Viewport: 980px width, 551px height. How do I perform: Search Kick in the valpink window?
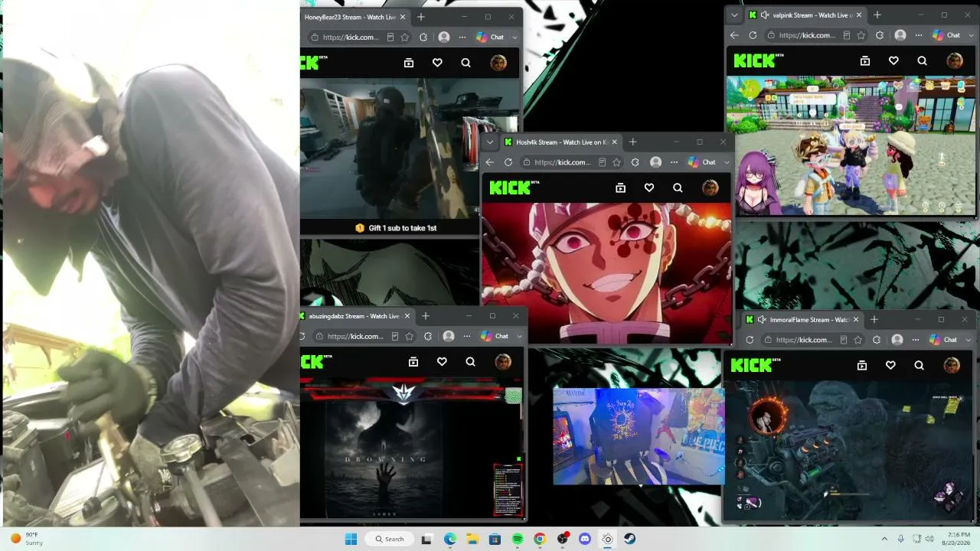click(x=922, y=60)
